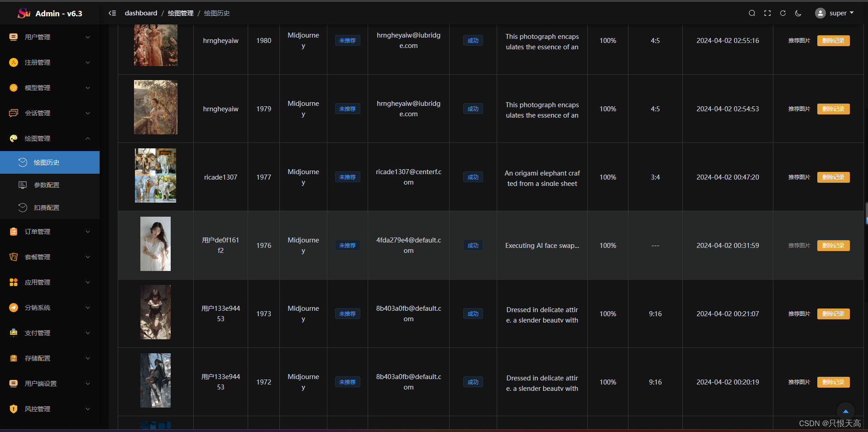Click 成功 status tag in row 1976
The width and height of the screenshot is (868, 432).
click(473, 246)
